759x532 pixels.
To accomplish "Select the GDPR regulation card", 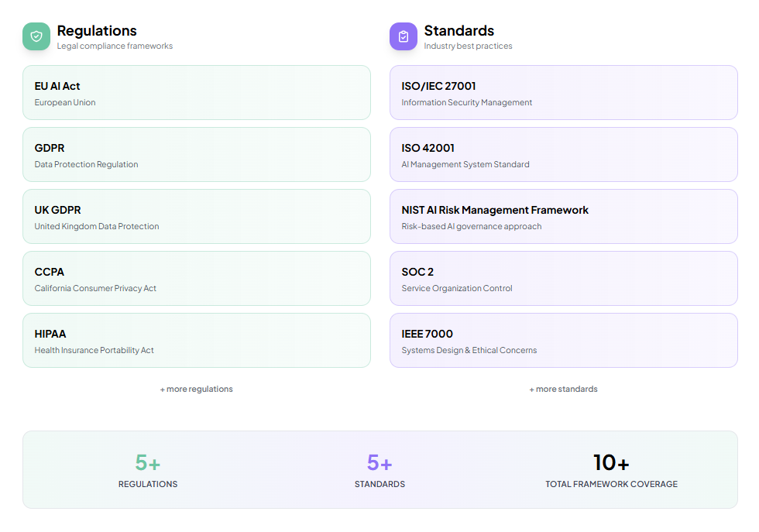I will click(197, 155).
